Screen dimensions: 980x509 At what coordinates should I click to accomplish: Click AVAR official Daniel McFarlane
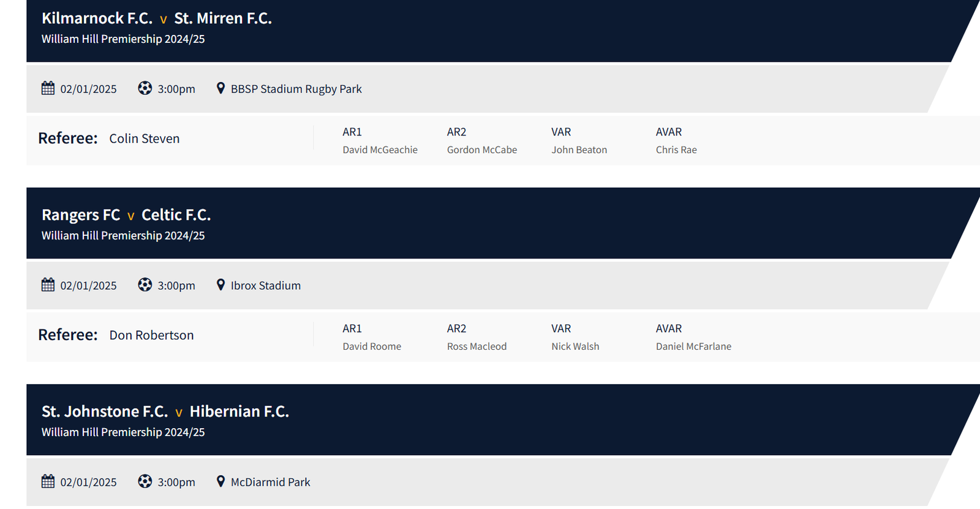click(693, 346)
